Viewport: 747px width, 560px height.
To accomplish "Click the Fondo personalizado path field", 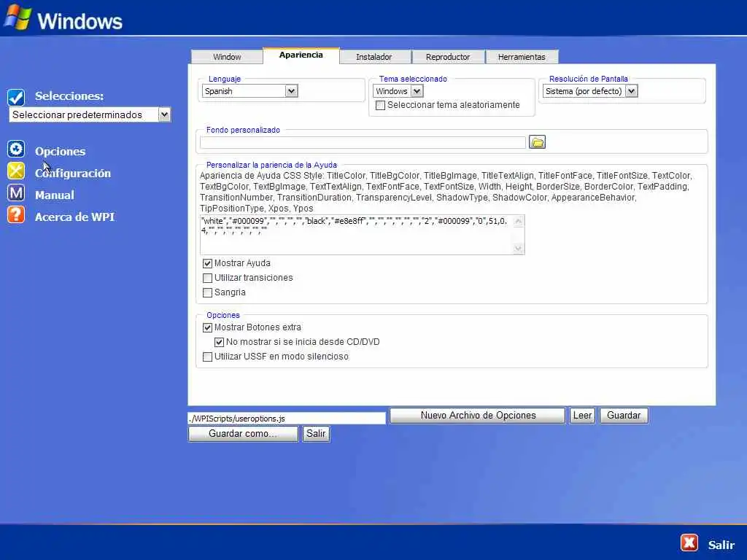I will (x=363, y=142).
